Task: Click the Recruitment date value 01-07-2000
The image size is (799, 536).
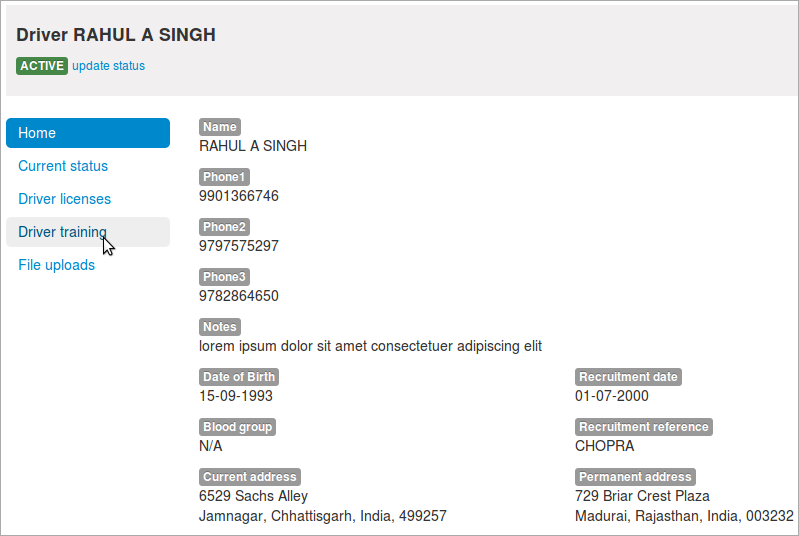Action: pos(611,396)
